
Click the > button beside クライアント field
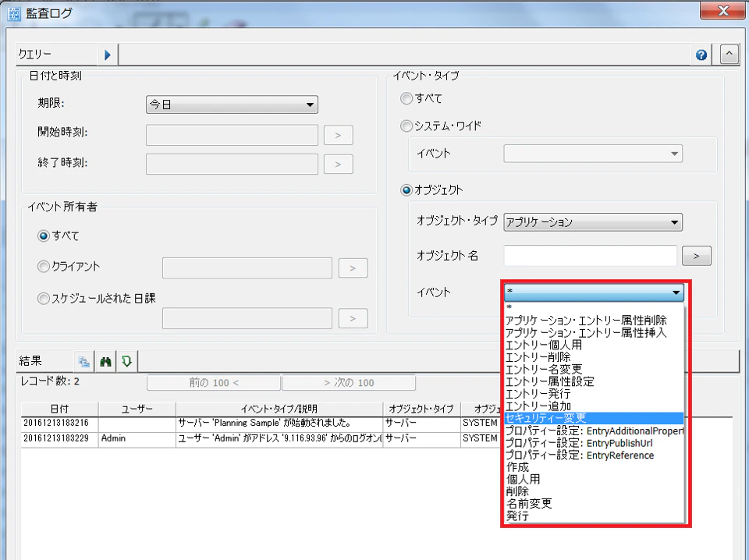pyautogui.click(x=353, y=268)
